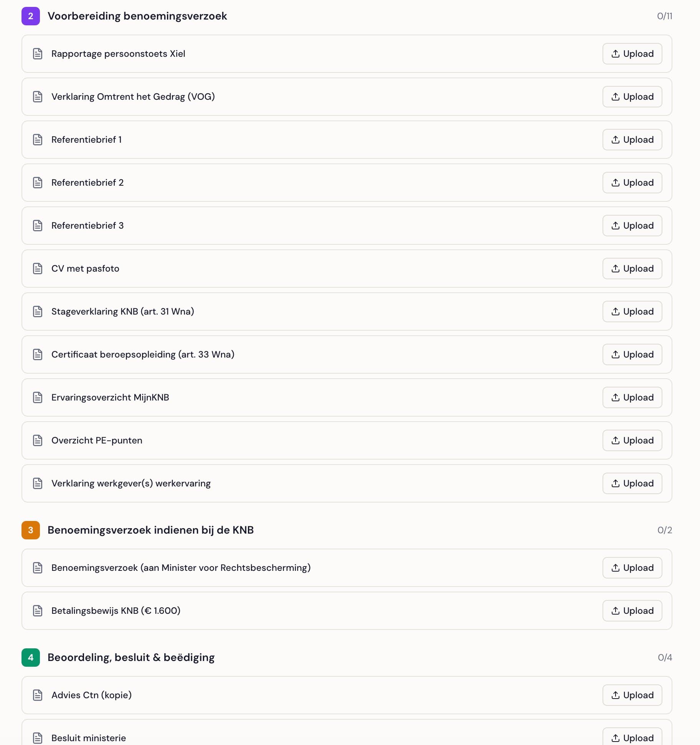Upload Referentiebrief 2 file

coord(632,183)
